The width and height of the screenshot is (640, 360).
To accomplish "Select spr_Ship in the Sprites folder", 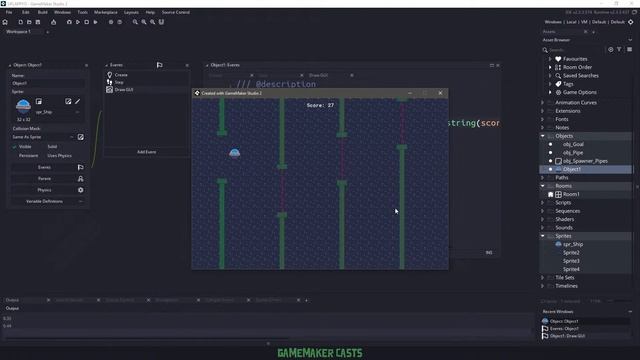I will coord(573,244).
